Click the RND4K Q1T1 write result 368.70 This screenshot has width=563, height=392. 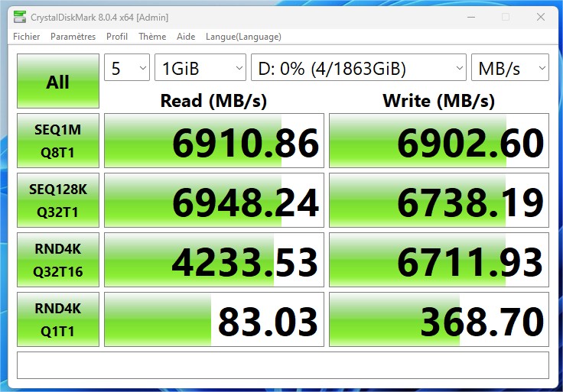point(439,319)
